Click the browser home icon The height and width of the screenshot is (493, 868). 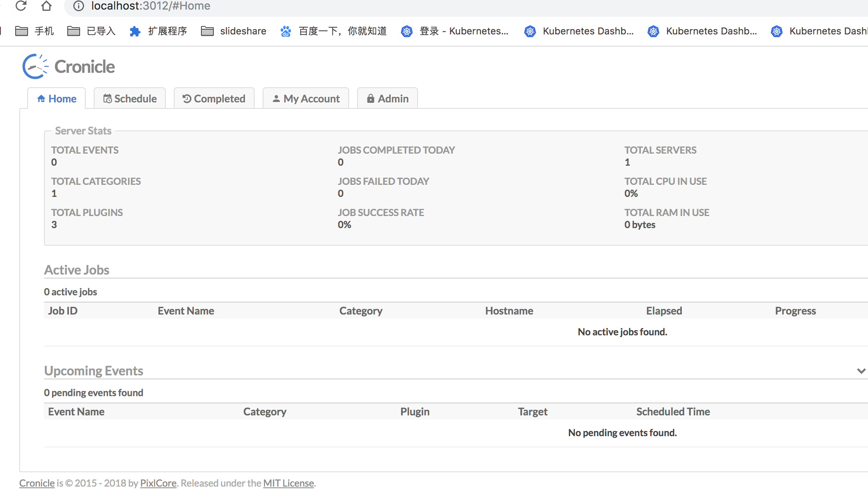pyautogui.click(x=46, y=6)
